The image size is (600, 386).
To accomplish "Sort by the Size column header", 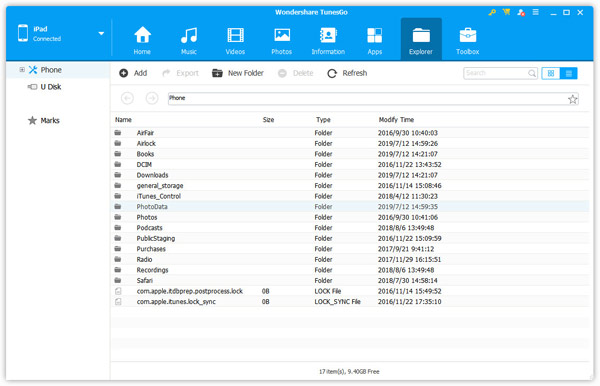I will pyautogui.click(x=268, y=120).
